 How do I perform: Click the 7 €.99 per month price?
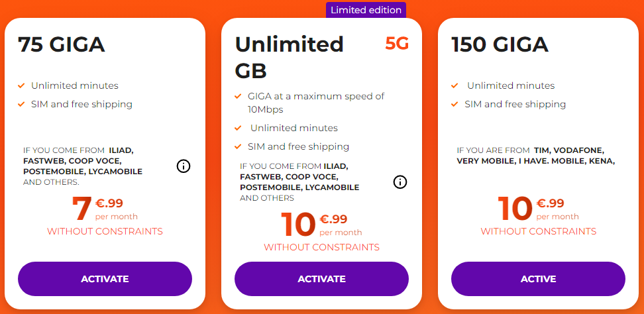104,208
